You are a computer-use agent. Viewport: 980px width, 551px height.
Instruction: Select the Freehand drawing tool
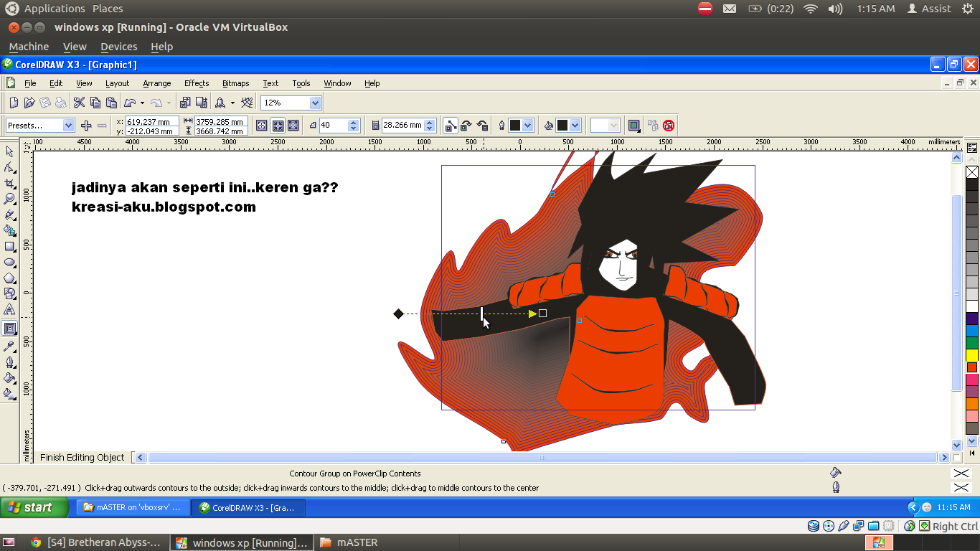click(9, 215)
